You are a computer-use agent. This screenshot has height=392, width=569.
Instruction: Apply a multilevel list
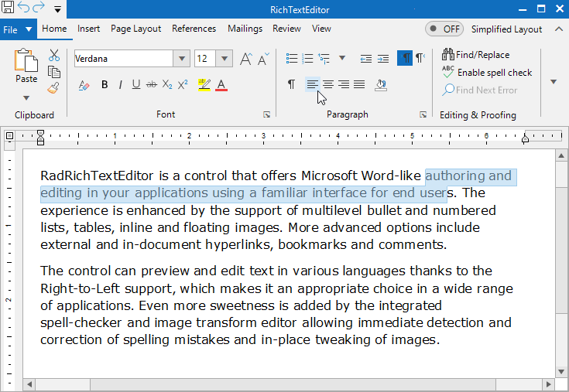click(324, 58)
